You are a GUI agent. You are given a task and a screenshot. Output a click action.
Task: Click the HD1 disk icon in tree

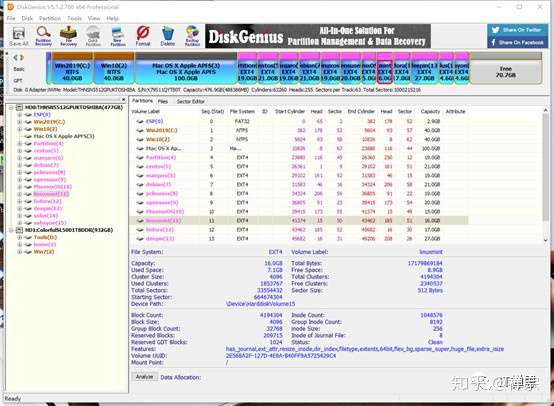click(x=19, y=230)
